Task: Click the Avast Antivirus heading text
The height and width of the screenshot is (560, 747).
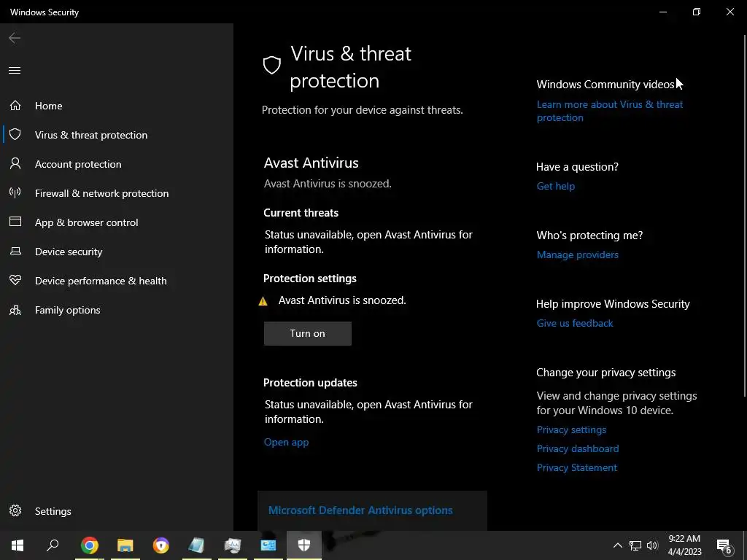Action: 311,163
